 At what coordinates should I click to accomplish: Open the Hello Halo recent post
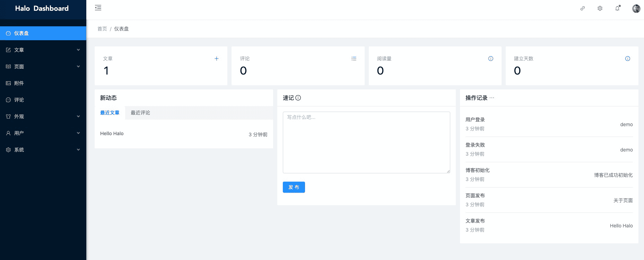pyautogui.click(x=112, y=133)
